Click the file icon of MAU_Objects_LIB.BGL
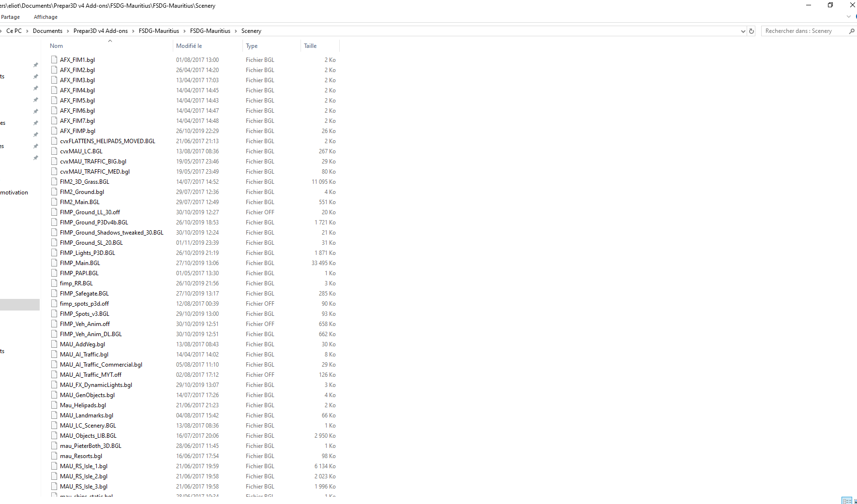This screenshot has height=504, width=857. pyautogui.click(x=54, y=436)
